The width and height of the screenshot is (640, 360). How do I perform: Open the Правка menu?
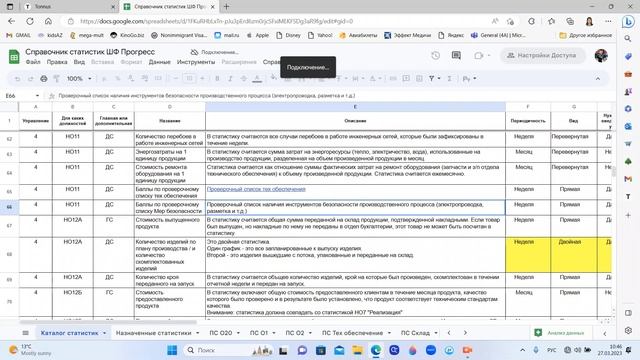57,62
